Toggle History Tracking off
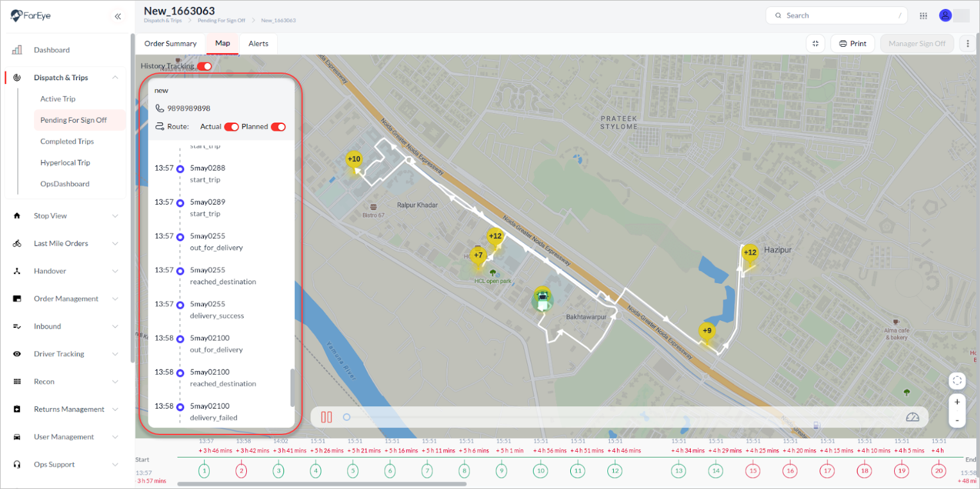Screen dimensions: 980x489 pyautogui.click(x=205, y=66)
